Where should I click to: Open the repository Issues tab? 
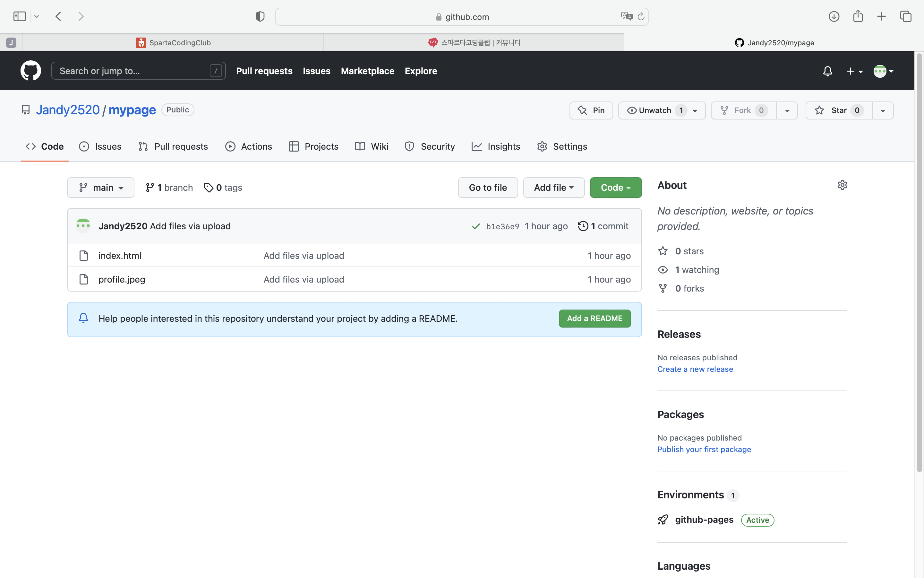coord(100,146)
